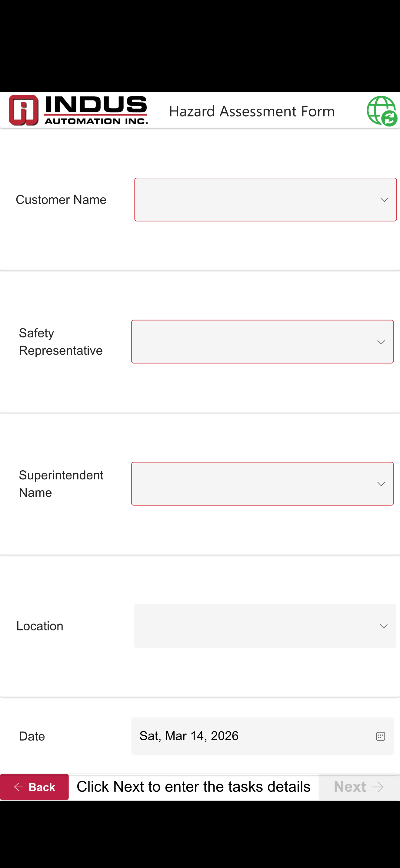Viewport: 400px width, 868px height.
Task: Click the Customer Name label
Action: coord(61,200)
